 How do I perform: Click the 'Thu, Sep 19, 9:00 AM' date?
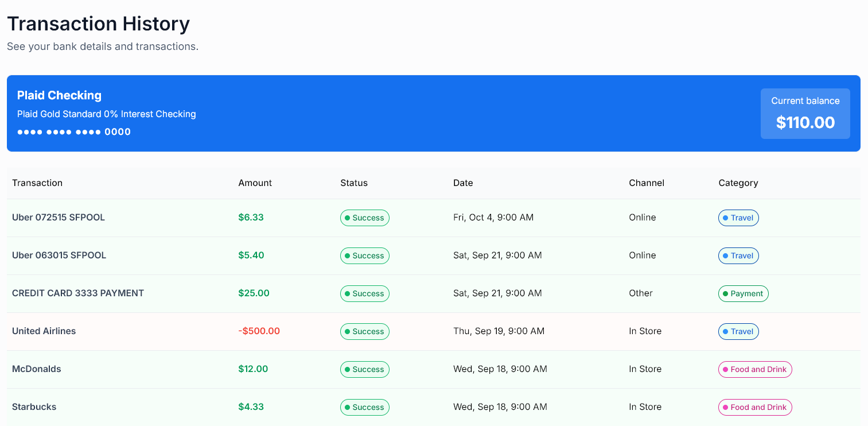click(499, 331)
